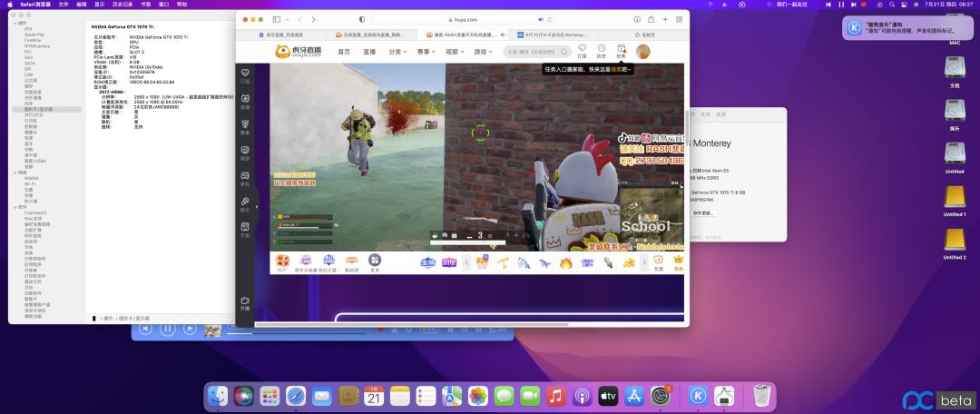Open gamepad icon in Huya left sidebar
The image size is (980, 414).
coord(245,178)
